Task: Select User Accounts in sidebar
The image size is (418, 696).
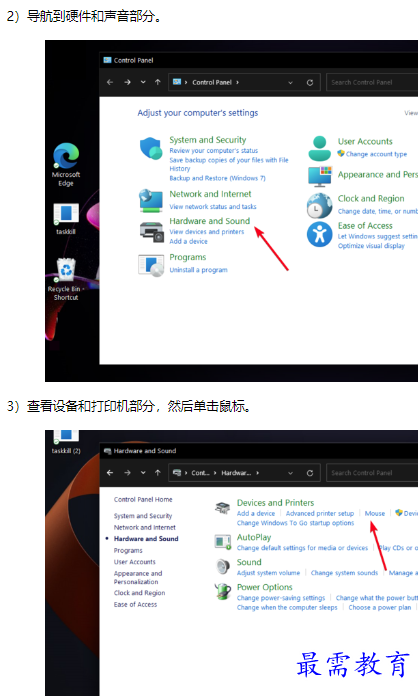Action: (134, 562)
